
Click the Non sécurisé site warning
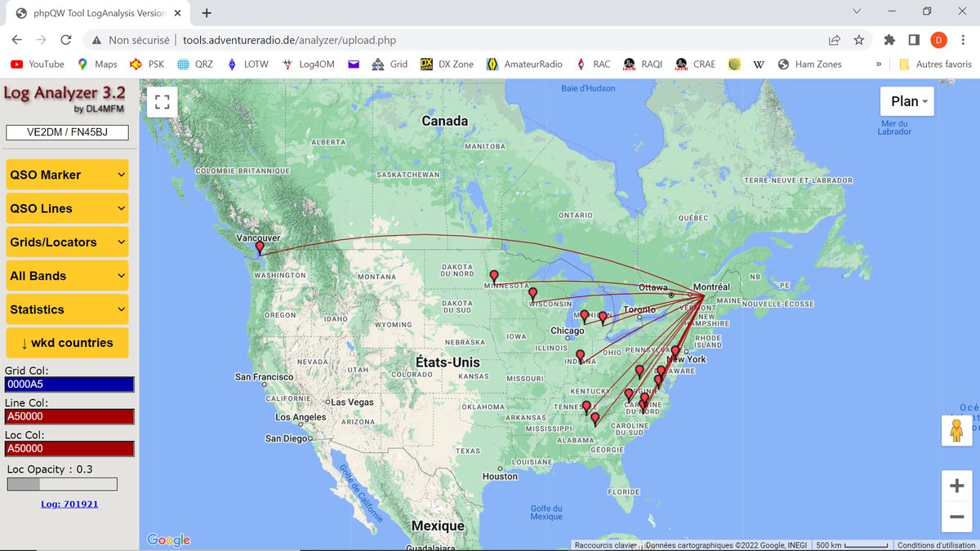131,39
